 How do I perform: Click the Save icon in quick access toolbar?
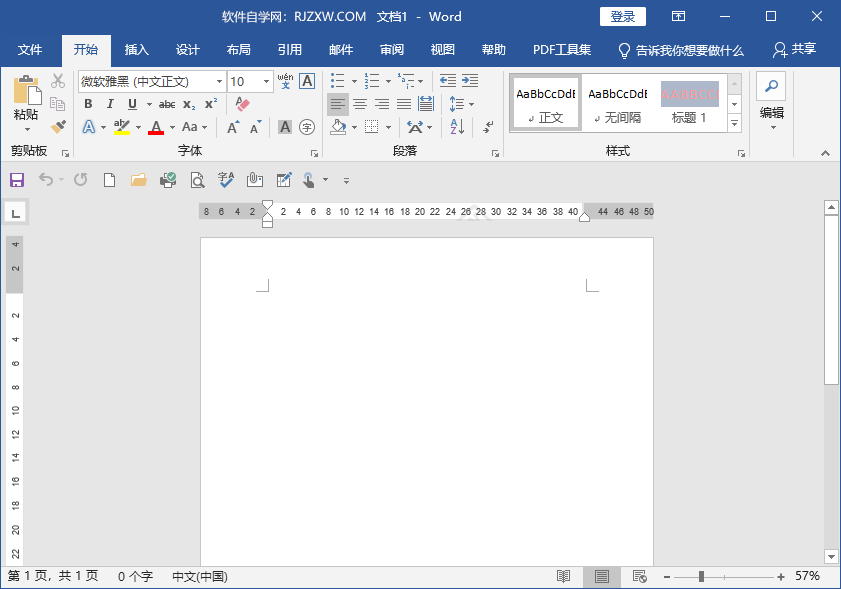click(16, 180)
